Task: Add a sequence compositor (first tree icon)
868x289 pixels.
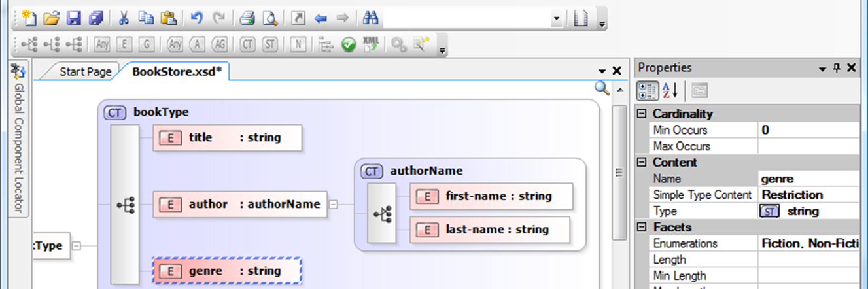Action: tap(29, 44)
